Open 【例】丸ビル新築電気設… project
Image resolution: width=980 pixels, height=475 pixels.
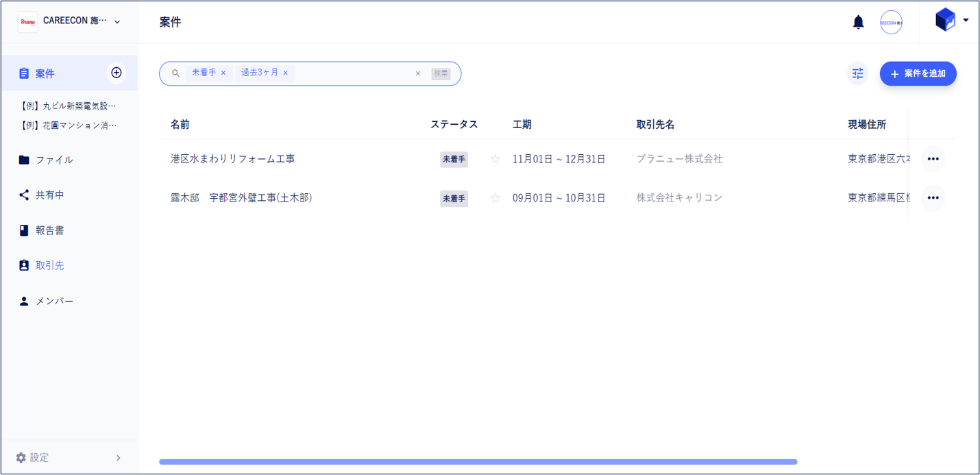coord(69,106)
